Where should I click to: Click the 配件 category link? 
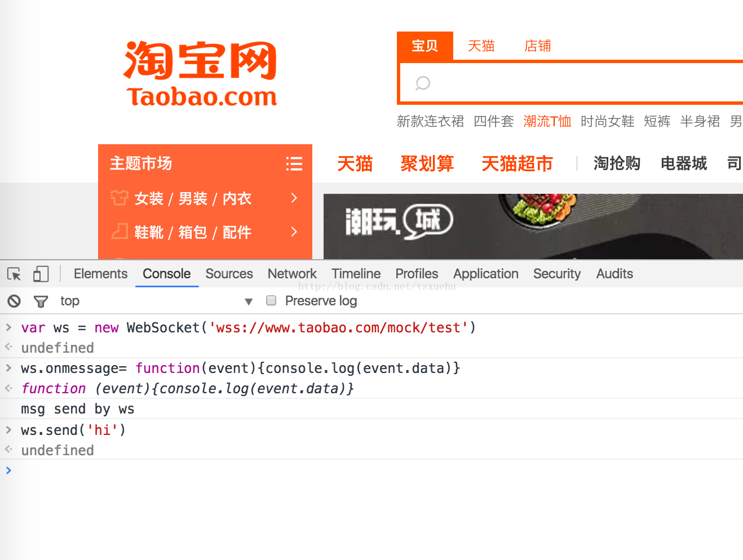click(237, 232)
